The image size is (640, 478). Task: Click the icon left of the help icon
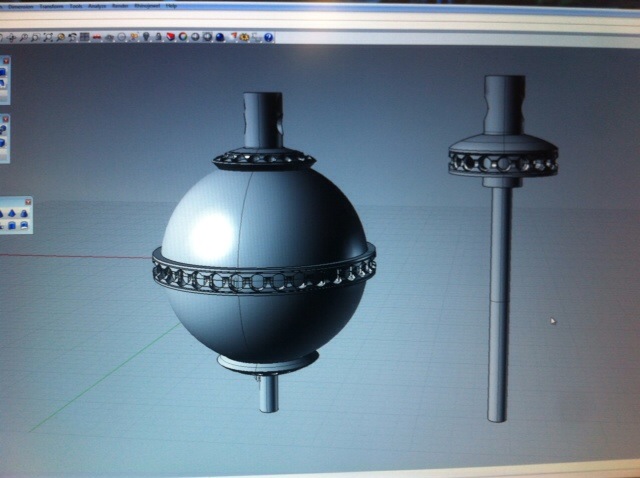pos(256,38)
